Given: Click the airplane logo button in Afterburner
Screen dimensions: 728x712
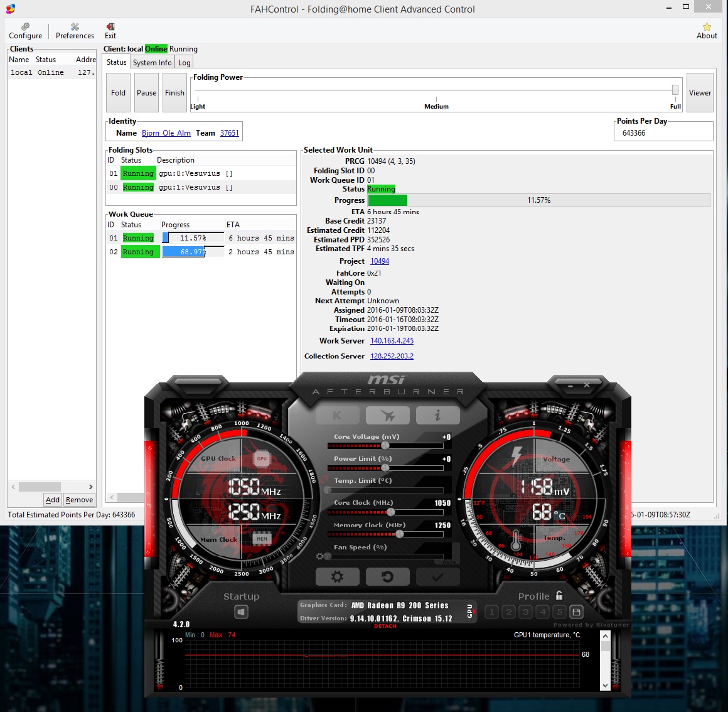Looking at the screenshot, I should 388,415.
